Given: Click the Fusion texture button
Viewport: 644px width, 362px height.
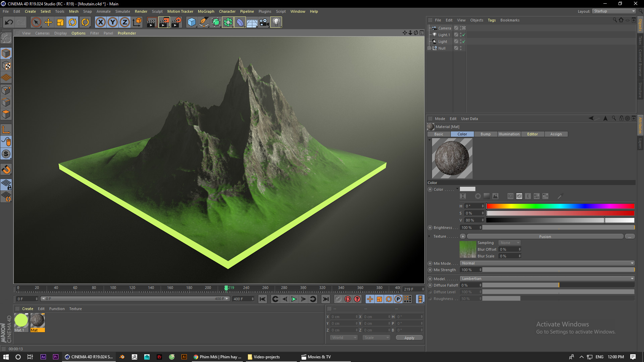Looking at the screenshot, I should [545, 236].
